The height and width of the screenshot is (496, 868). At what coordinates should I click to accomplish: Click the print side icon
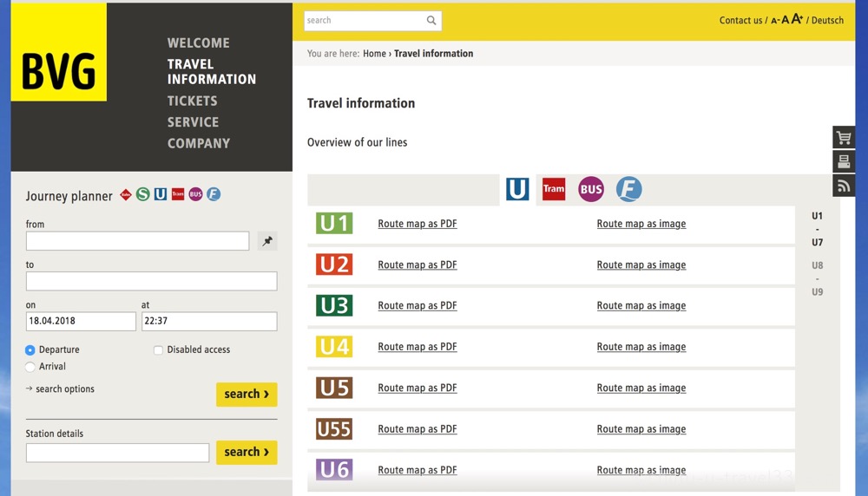tap(844, 161)
